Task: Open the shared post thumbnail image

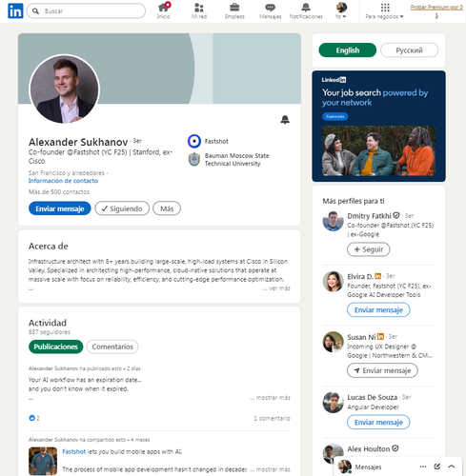Action: coord(43,461)
